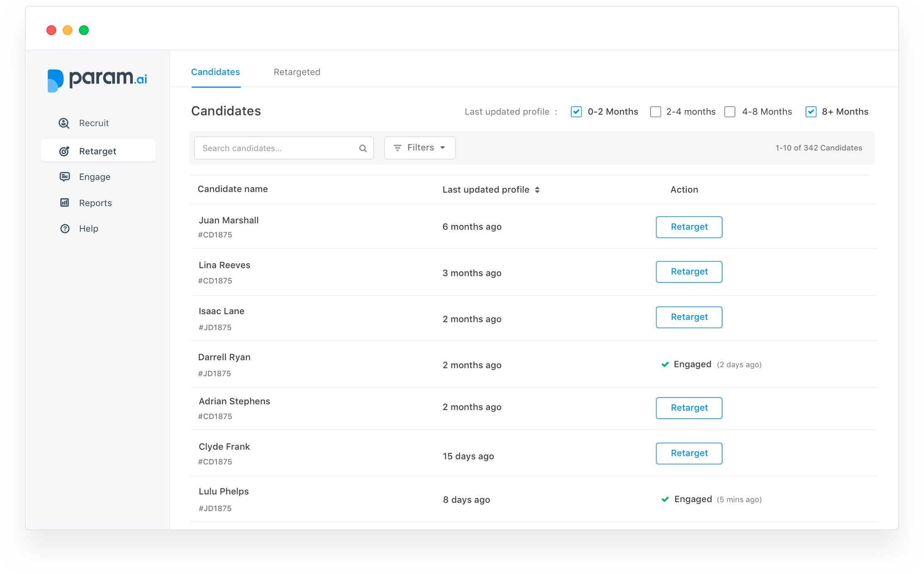Focus the Search candidates field
Screen dimensions: 924x574
tap(284, 148)
